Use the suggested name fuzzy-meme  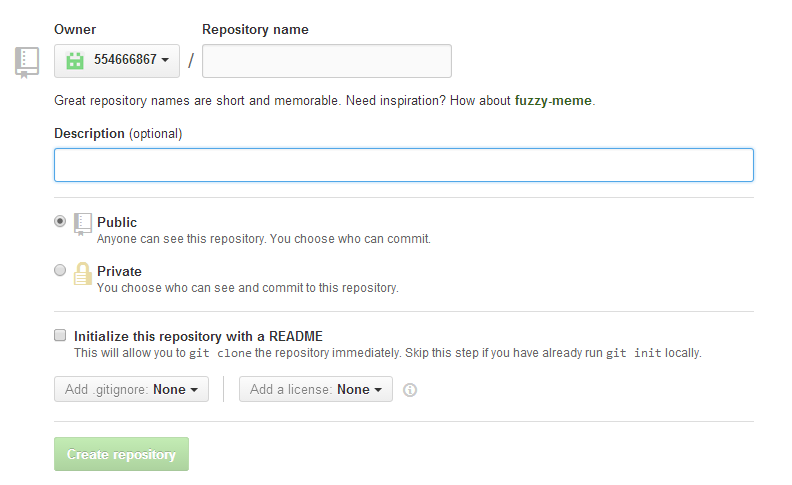click(553, 101)
